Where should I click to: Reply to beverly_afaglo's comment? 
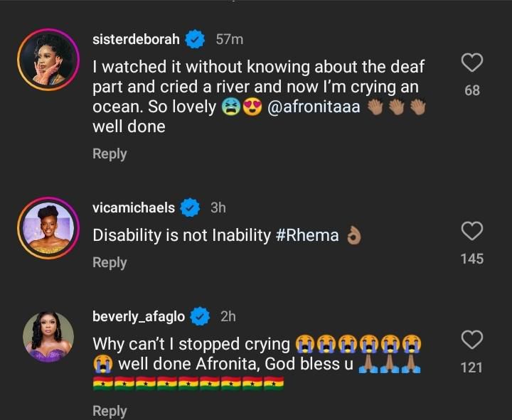(x=110, y=411)
